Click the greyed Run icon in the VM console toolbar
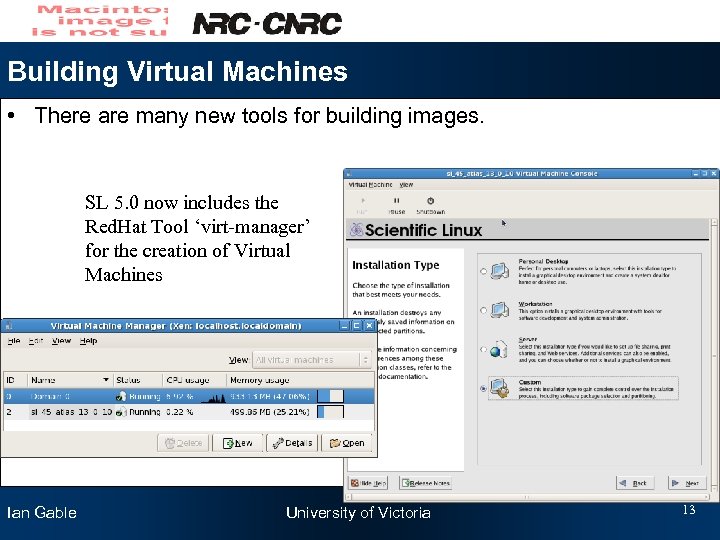 pos(363,201)
